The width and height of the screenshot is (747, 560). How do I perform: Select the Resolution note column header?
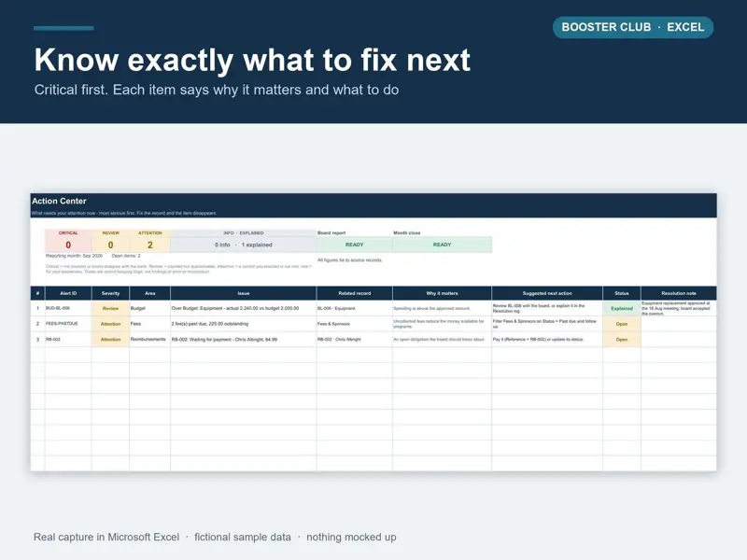679,293
